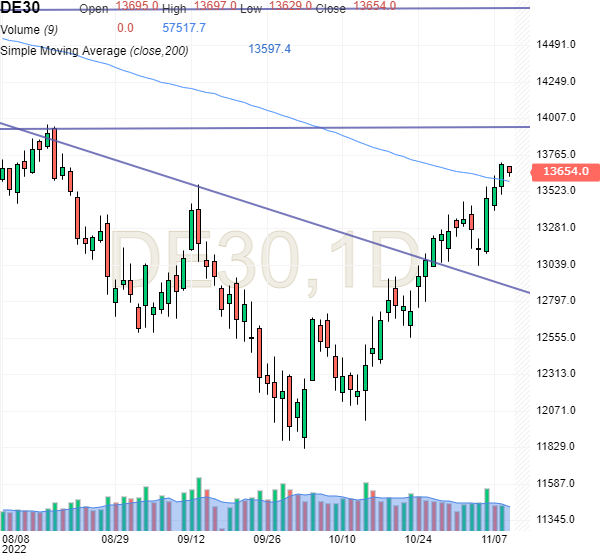Select the horizontal resistance line near 14000
The width and height of the screenshot is (600, 558).
(300, 127)
